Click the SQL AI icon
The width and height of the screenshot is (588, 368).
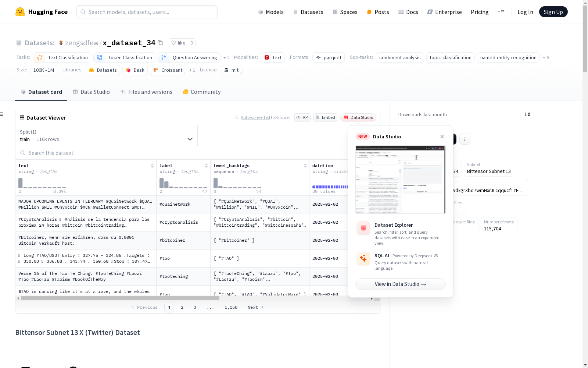[x=363, y=258]
